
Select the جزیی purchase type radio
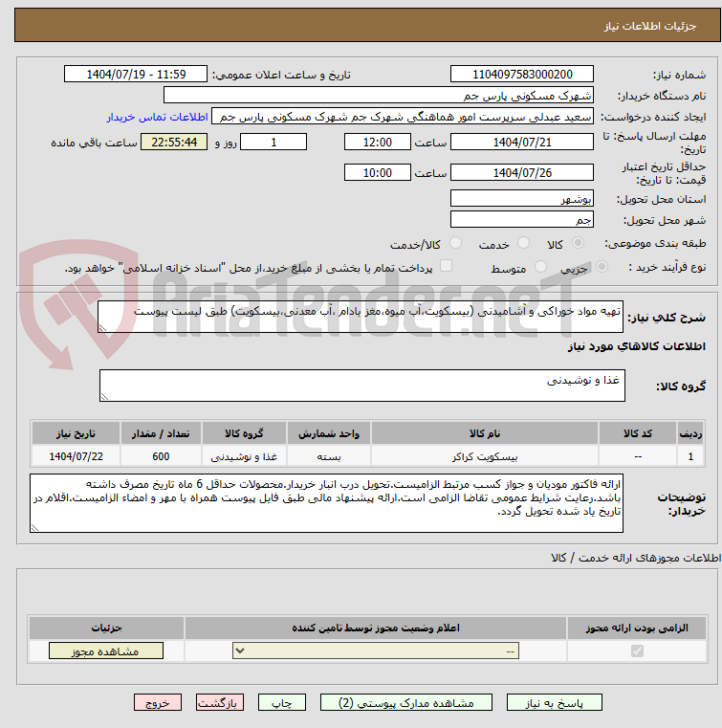(x=602, y=267)
